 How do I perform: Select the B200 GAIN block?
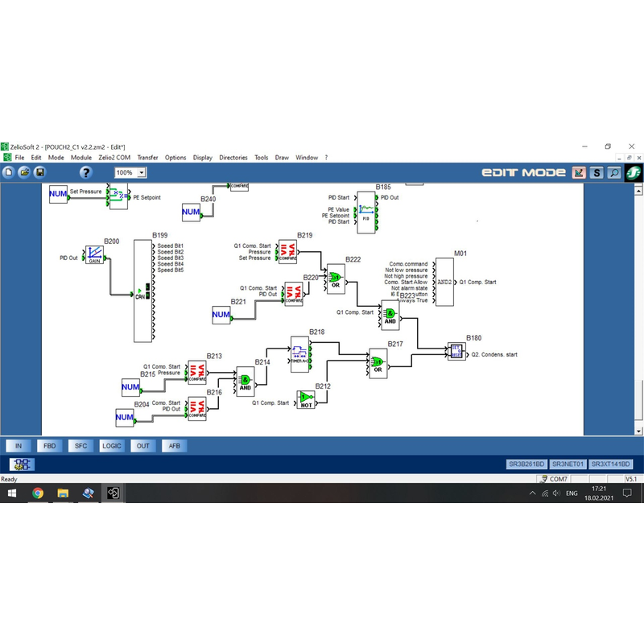tap(95, 256)
